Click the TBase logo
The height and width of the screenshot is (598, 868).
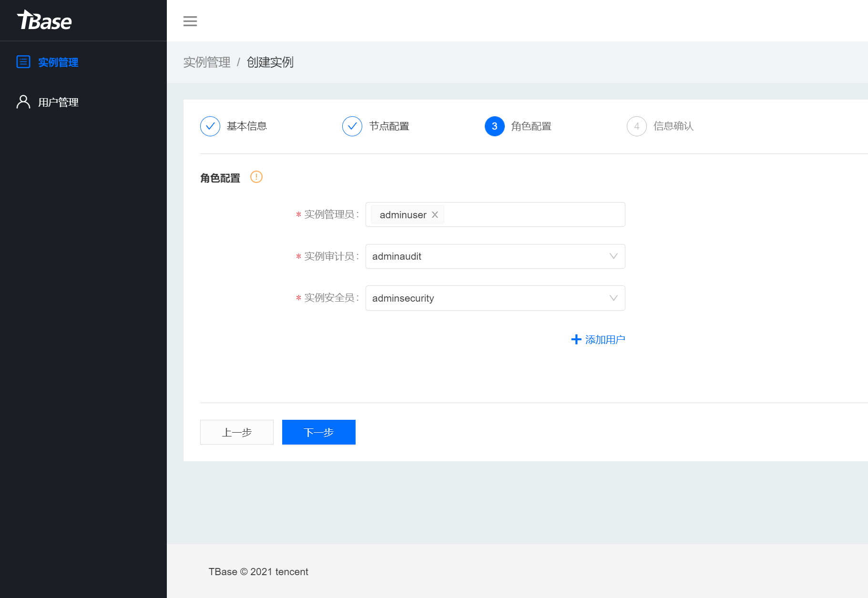pos(44,20)
